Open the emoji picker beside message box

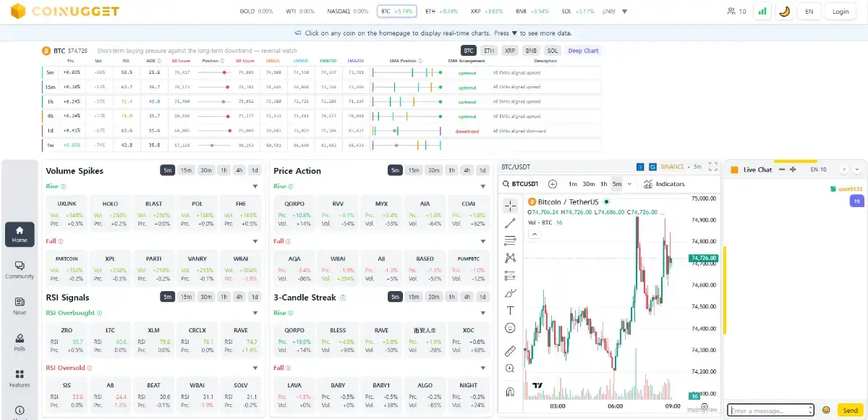[x=826, y=410]
